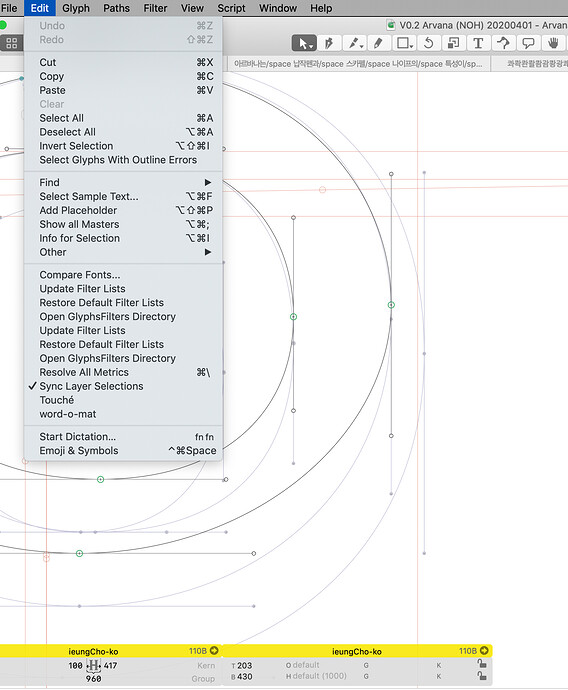Choose Start Dictation…
This screenshot has height=690, width=568.
point(123,437)
